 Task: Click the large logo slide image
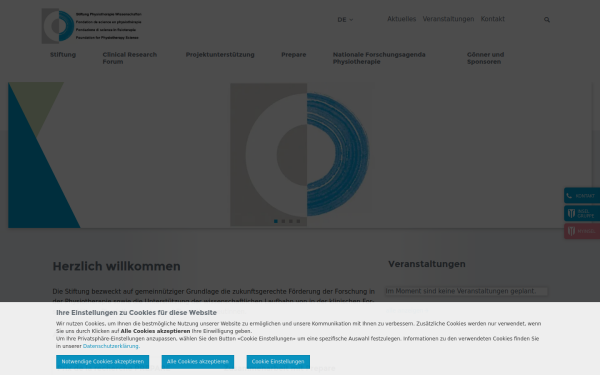tap(301, 154)
